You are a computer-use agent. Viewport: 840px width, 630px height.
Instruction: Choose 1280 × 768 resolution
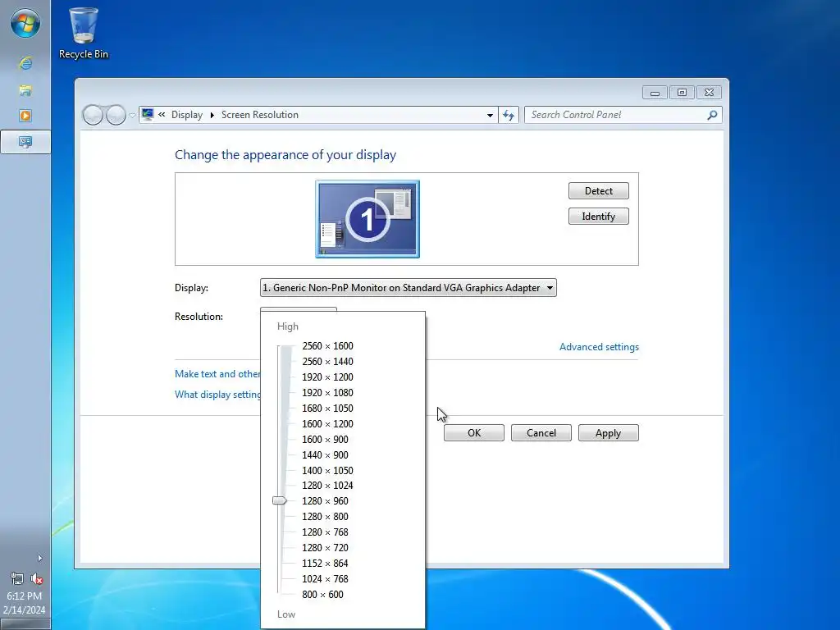pyautogui.click(x=325, y=532)
